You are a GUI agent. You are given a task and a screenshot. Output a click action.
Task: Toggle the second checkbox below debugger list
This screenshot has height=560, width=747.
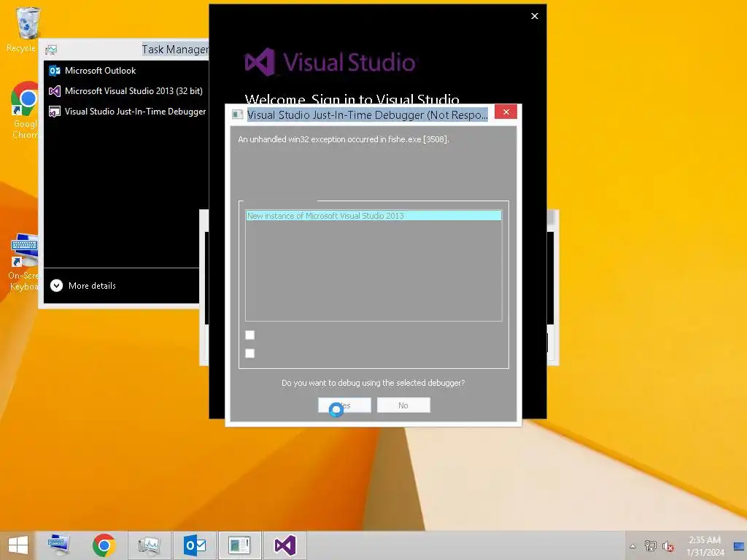(249, 354)
